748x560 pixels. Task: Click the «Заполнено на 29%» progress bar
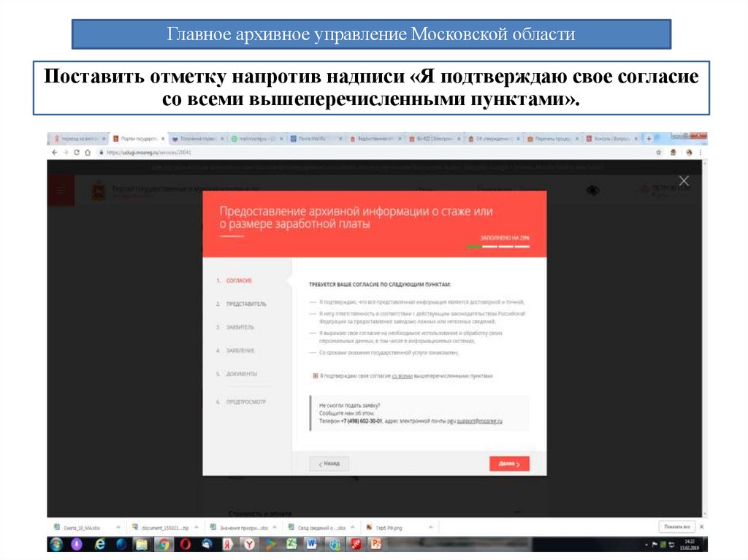pos(498,247)
